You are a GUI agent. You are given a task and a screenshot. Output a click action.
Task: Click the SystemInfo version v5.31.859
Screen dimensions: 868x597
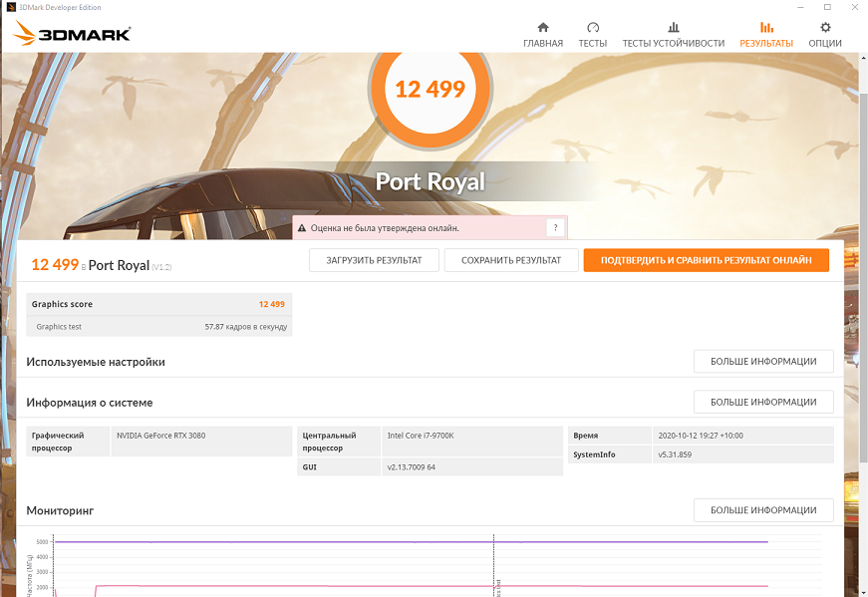tap(675, 454)
